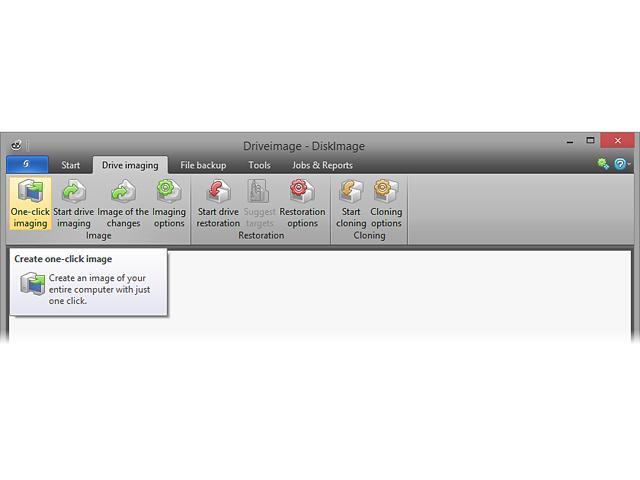Click Start drive restoration
The width and height of the screenshot is (640, 480).
218,203
